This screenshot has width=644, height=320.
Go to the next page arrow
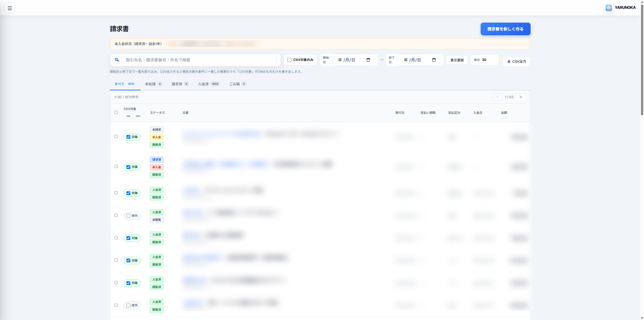tap(521, 97)
